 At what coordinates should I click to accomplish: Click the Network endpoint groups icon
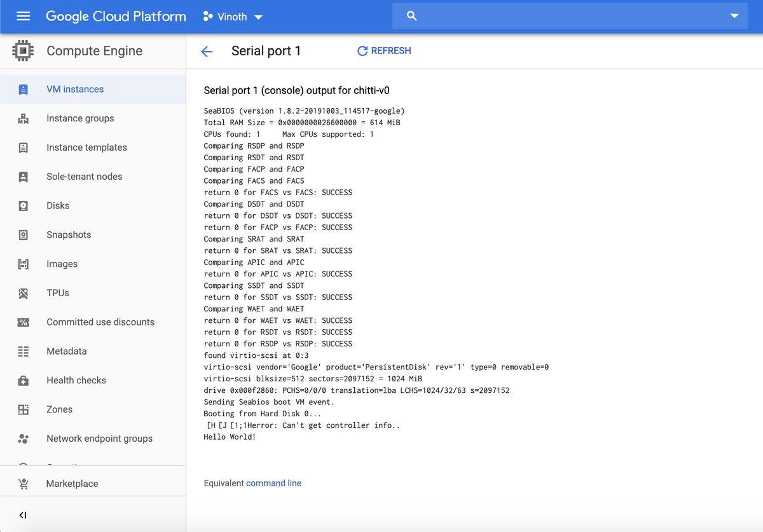pyautogui.click(x=24, y=439)
